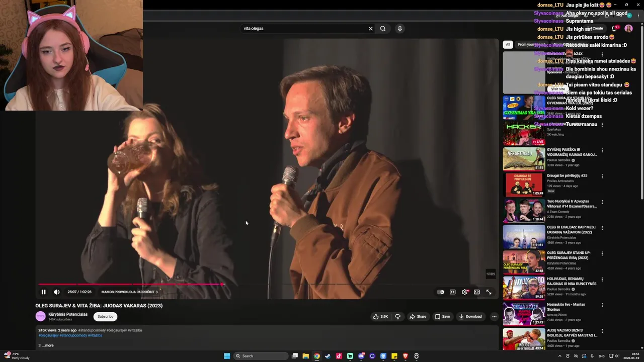Show hidden system tray icons
This screenshot has width=644, height=362.
(x=559, y=356)
